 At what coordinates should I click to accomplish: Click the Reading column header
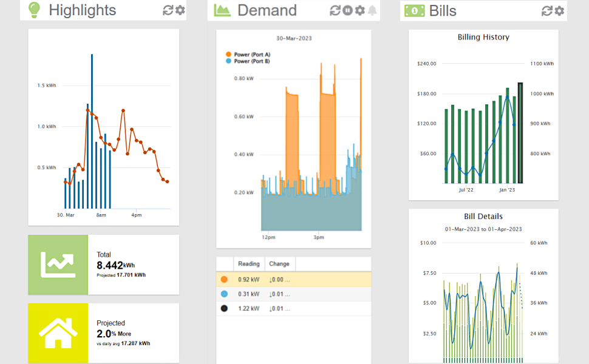(x=249, y=264)
